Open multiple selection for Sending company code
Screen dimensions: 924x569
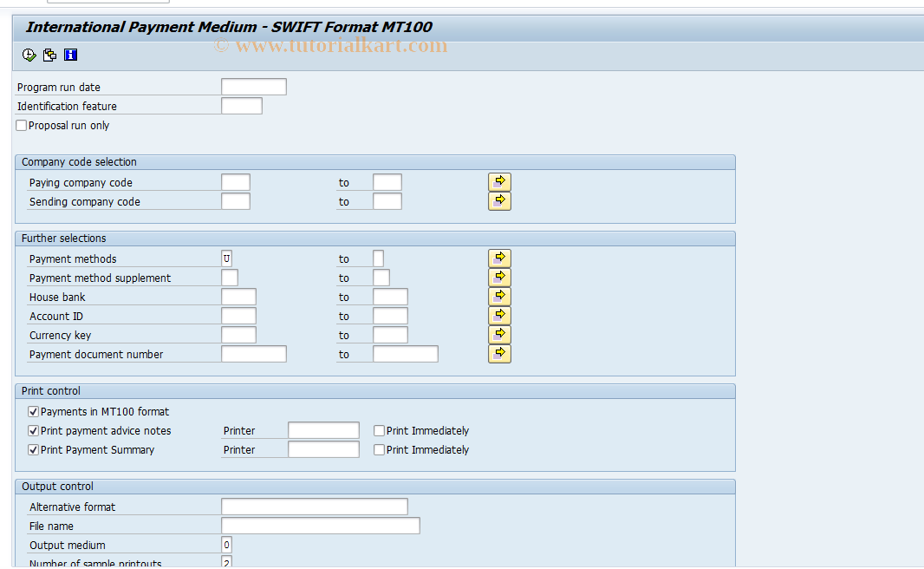(x=499, y=201)
